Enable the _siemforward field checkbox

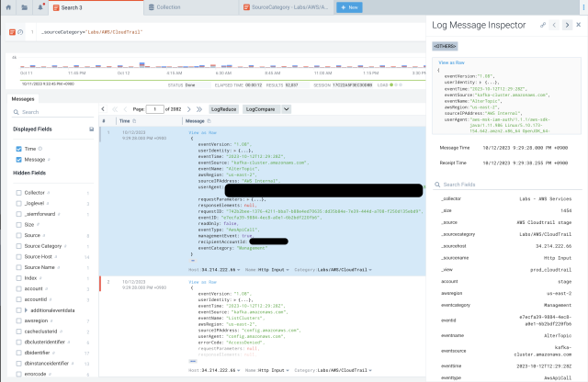point(18,214)
